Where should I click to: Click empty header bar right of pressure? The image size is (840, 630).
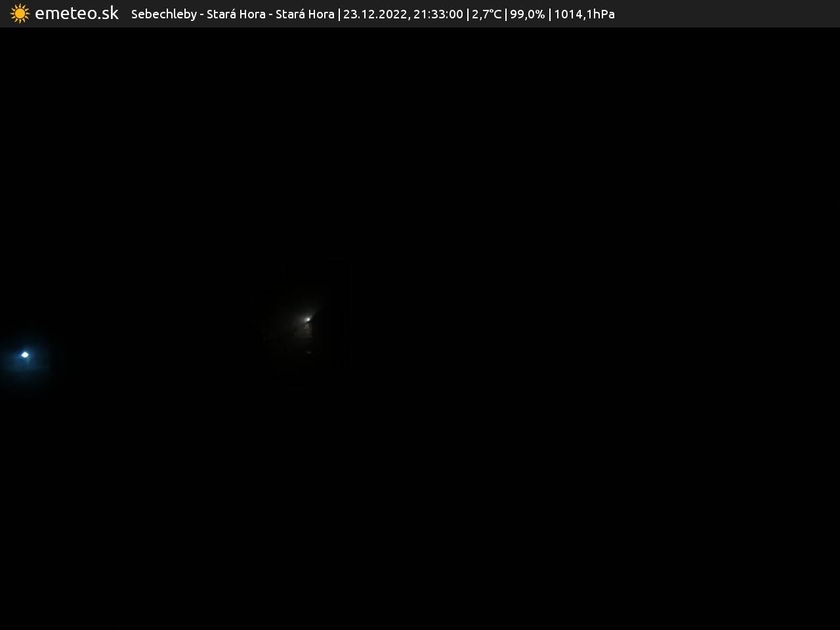pyautogui.click(x=722, y=14)
